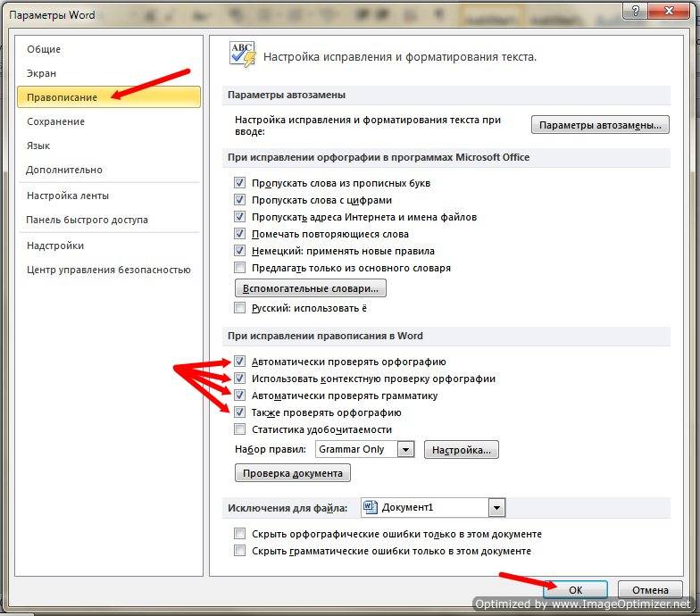This screenshot has width=700, height=616.
Task: Click the help question mark button
Action: pyautogui.click(x=636, y=11)
